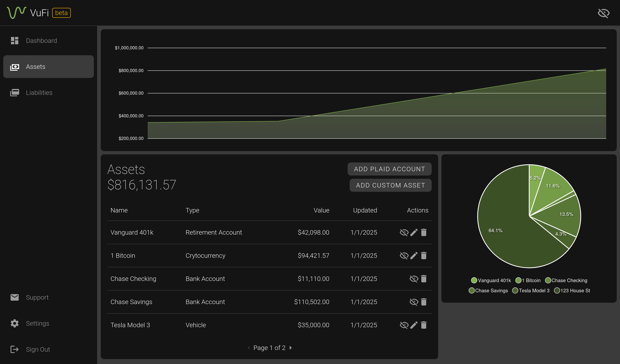This screenshot has height=364, width=620.
Task: Click the Type column header
Action: [192, 210]
